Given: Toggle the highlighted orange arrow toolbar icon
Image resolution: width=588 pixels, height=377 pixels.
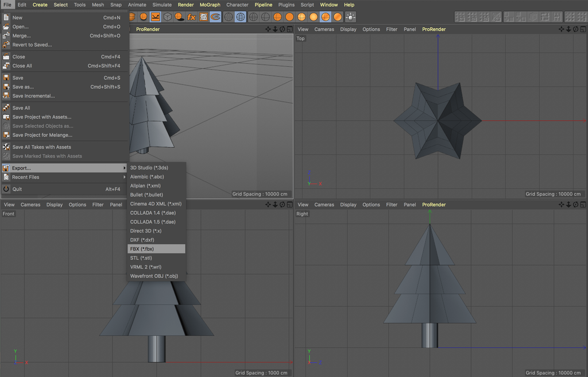Looking at the screenshot, I should (x=155, y=17).
